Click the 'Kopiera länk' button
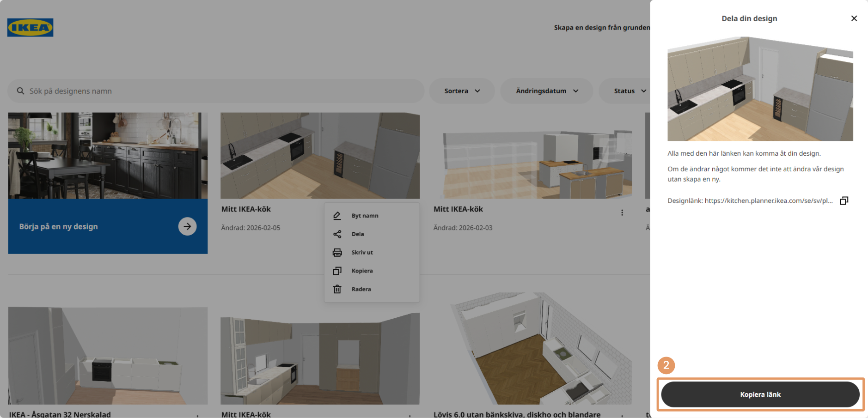 [760, 394]
